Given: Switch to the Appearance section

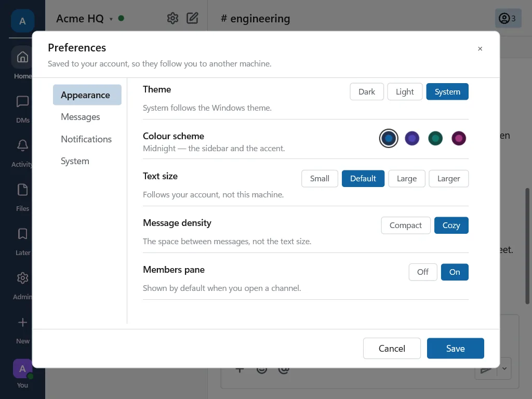Looking at the screenshot, I should [87, 95].
